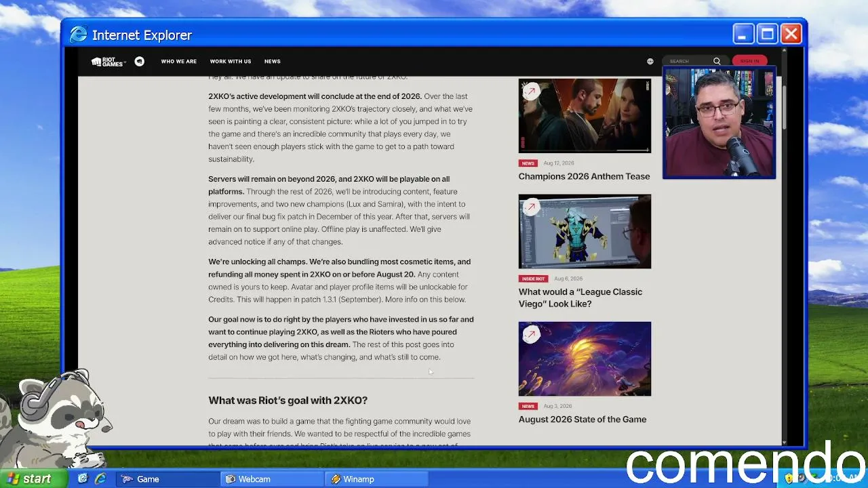
Task: Open the globe language selector
Action: pos(650,62)
